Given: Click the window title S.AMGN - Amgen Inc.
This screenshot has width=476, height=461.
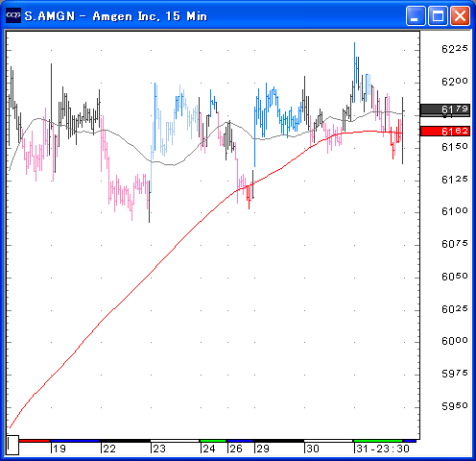Looking at the screenshot, I should point(115,16).
